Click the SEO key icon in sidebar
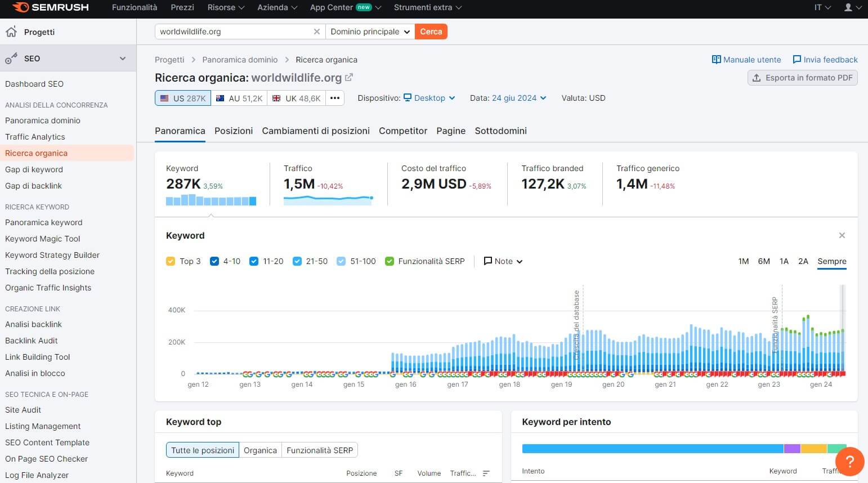This screenshot has height=483, width=868. [11, 59]
